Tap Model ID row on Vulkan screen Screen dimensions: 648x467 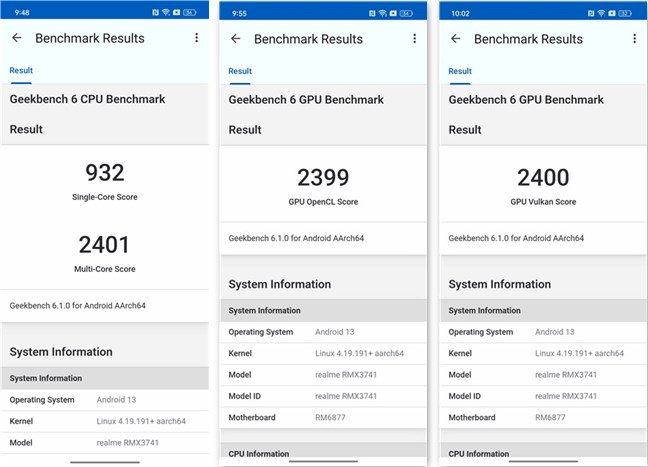[x=543, y=396]
